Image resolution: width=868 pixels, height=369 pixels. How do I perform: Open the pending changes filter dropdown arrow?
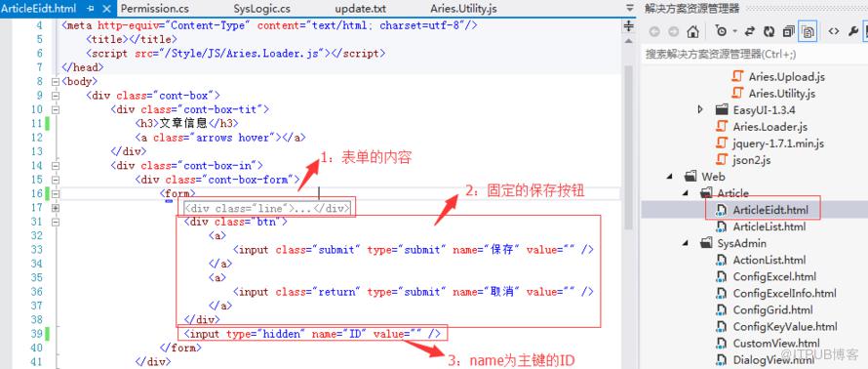point(734,32)
